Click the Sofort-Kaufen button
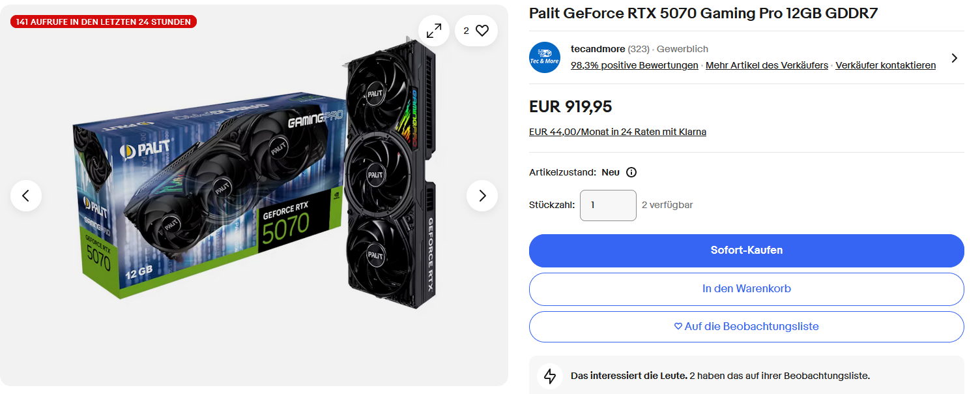980x394 pixels. [x=746, y=250]
